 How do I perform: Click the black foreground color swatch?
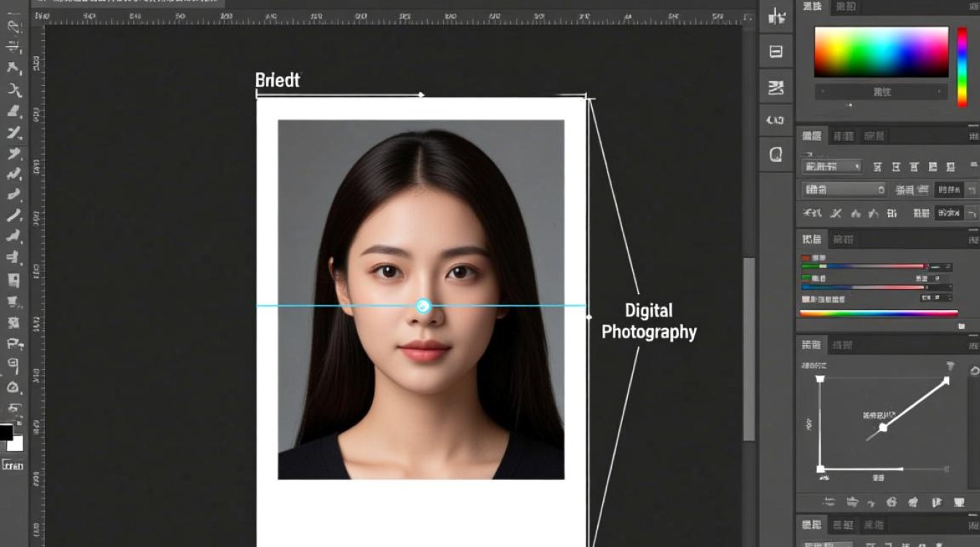click(6, 432)
